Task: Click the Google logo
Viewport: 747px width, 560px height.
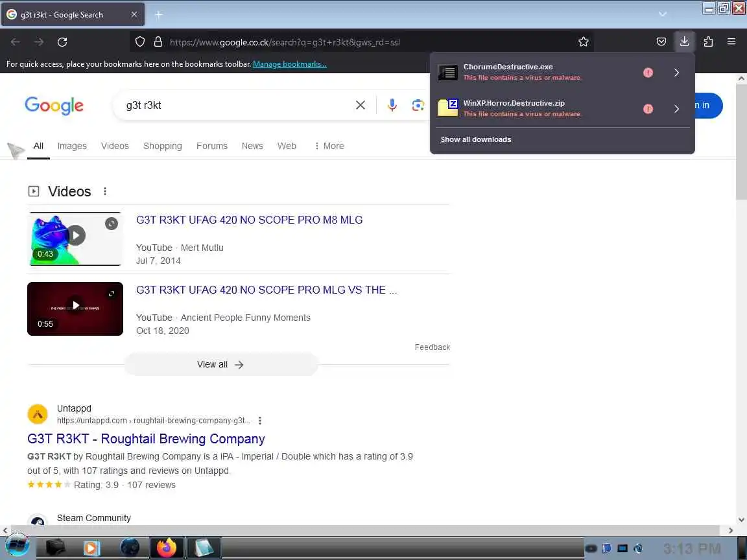Action: click(x=54, y=106)
